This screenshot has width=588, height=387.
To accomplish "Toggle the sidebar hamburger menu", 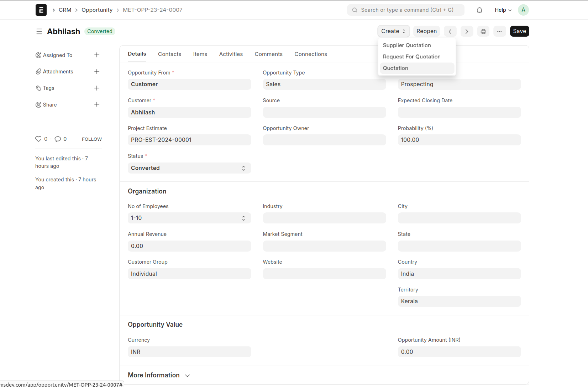I will coord(39,31).
